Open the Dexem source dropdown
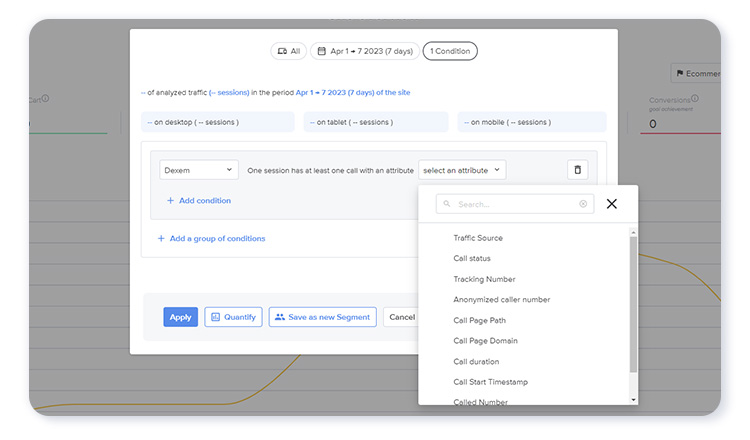 [x=198, y=170]
